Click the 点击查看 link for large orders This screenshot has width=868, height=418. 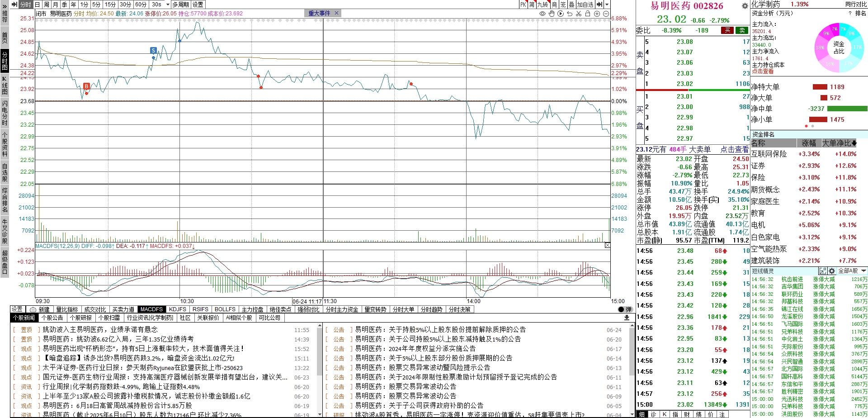tap(734, 149)
